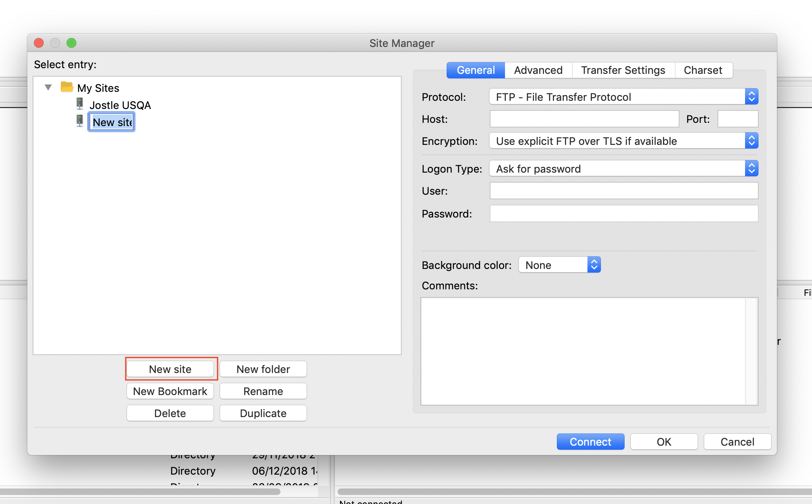812x504 pixels.
Task: Click the Delete button
Action: [x=170, y=413]
